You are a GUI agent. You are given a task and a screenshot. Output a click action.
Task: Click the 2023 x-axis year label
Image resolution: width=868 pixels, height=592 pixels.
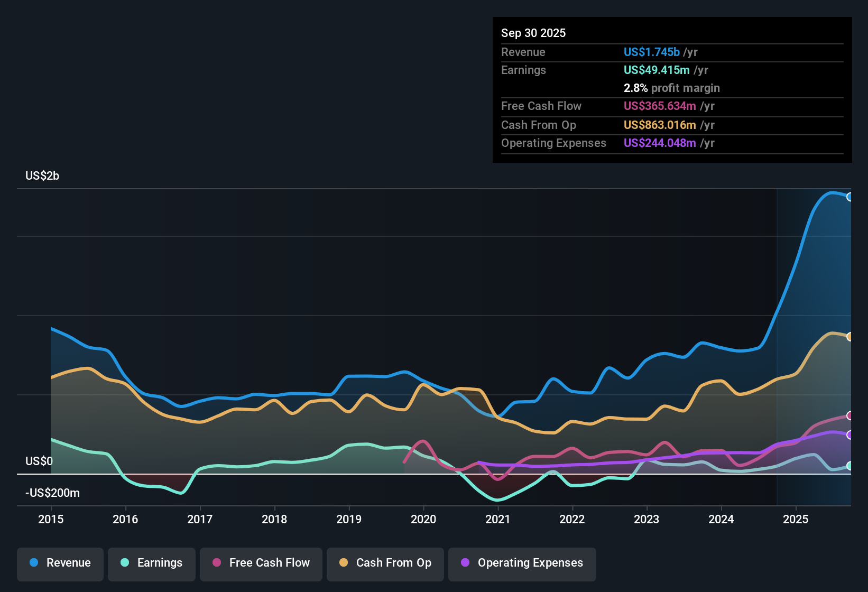tap(647, 520)
